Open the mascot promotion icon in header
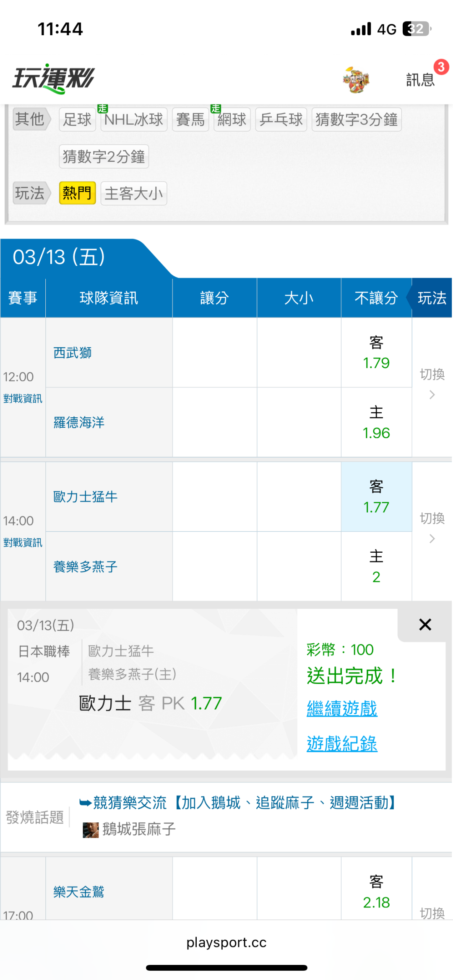The height and width of the screenshot is (980, 453). pyautogui.click(x=356, y=79)
